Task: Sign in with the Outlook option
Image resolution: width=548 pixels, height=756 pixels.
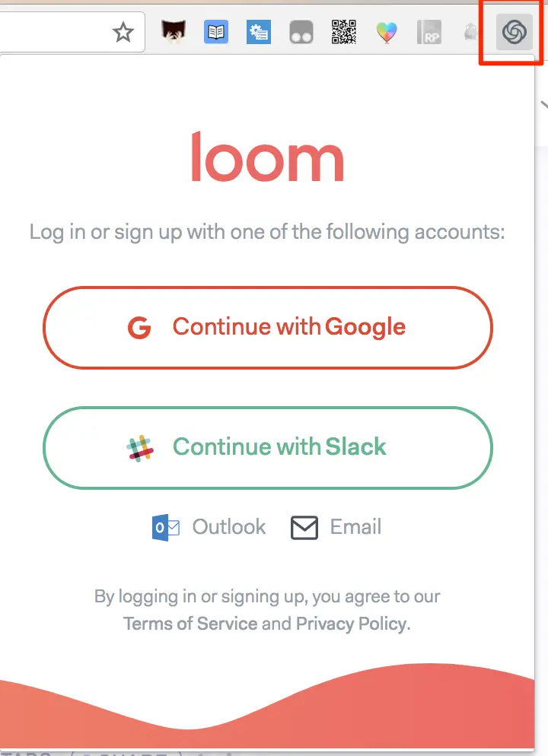Action: pyautogui.click(x=209, y=527)
